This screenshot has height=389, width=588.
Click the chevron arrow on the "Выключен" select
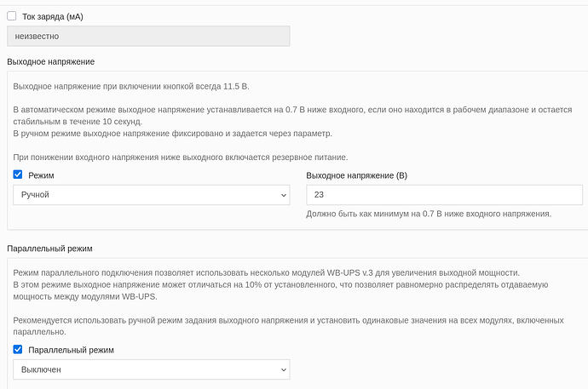click(x=284, y=370)
